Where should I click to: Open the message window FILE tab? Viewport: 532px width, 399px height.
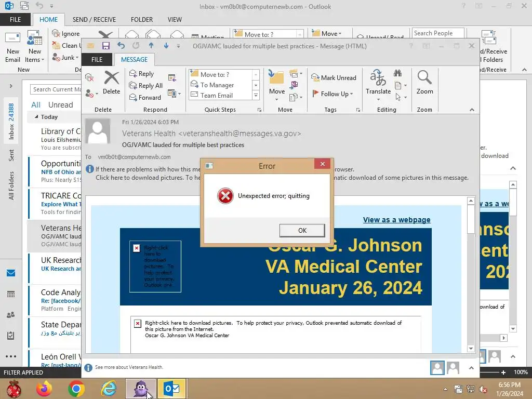click(97, 59)
